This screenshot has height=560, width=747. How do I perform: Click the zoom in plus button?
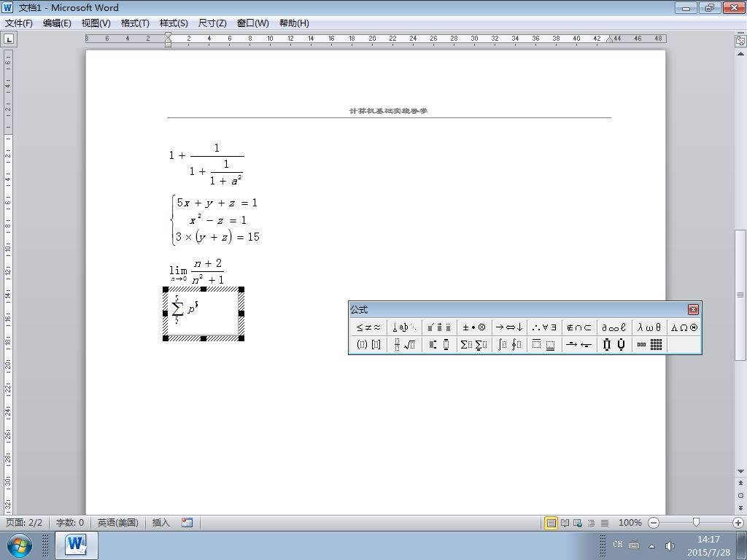tap(738, 523)
